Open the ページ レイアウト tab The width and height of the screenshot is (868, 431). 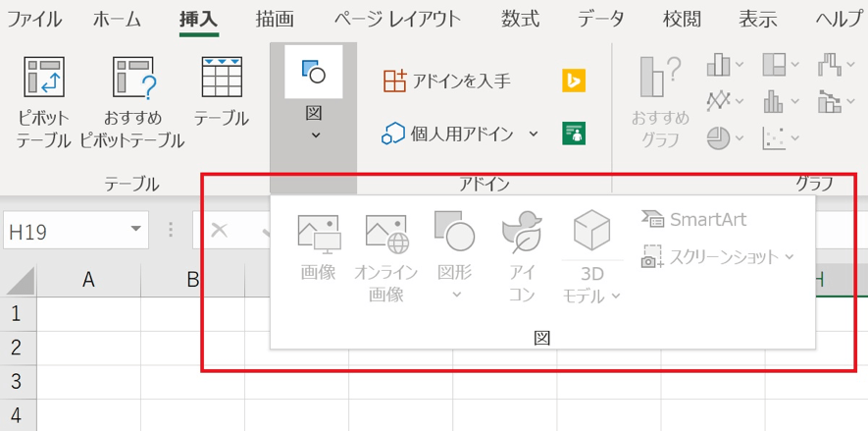(x=396, y=19)
